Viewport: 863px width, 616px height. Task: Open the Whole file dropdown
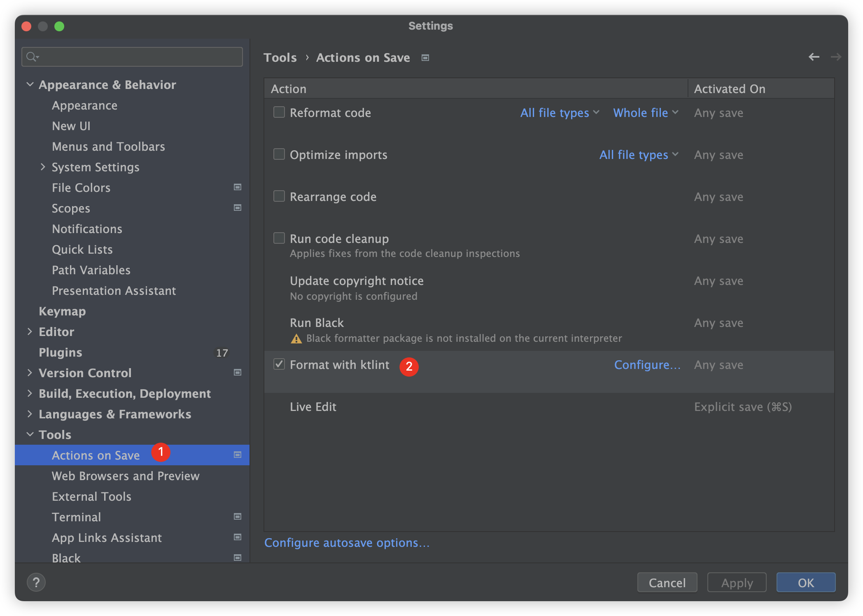(645, 113)
